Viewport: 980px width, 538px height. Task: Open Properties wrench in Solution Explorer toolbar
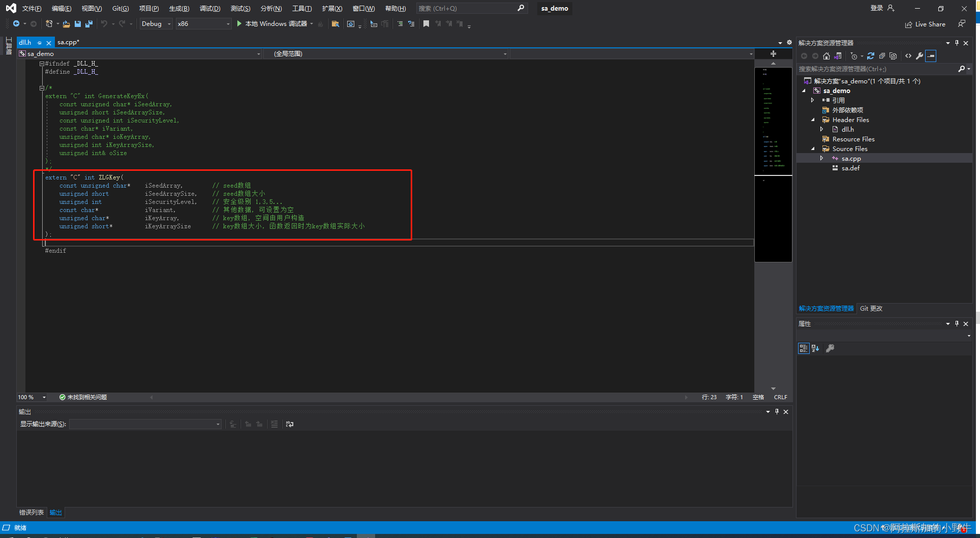click(920, 56)
